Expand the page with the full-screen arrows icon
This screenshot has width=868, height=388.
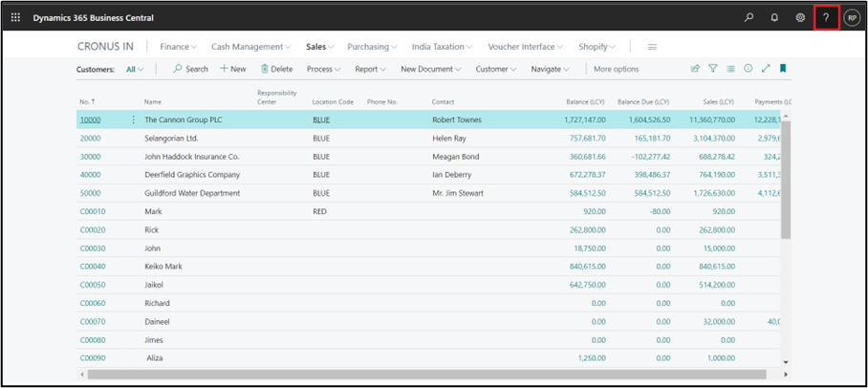click(x=766, y=69)
